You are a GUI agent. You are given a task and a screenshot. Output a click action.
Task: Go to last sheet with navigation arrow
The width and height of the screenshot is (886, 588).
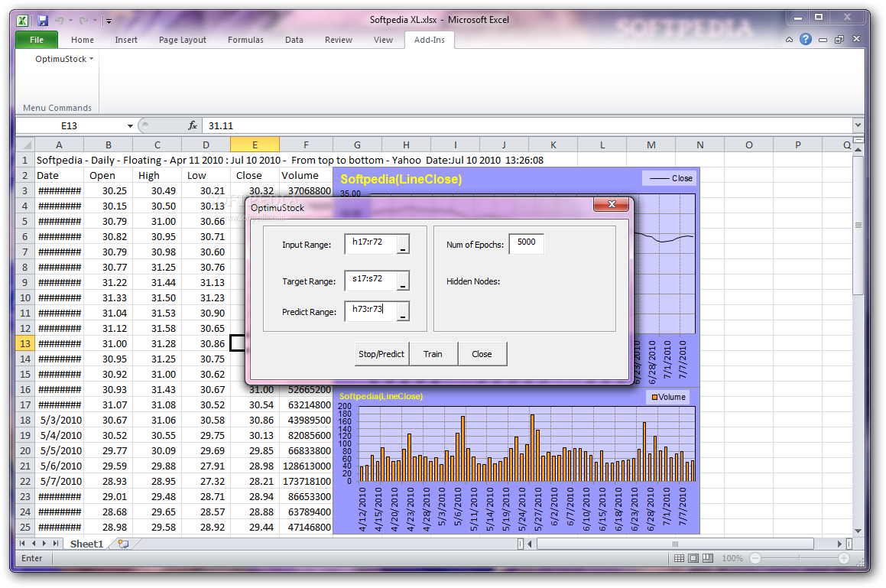tap(55, 544)
